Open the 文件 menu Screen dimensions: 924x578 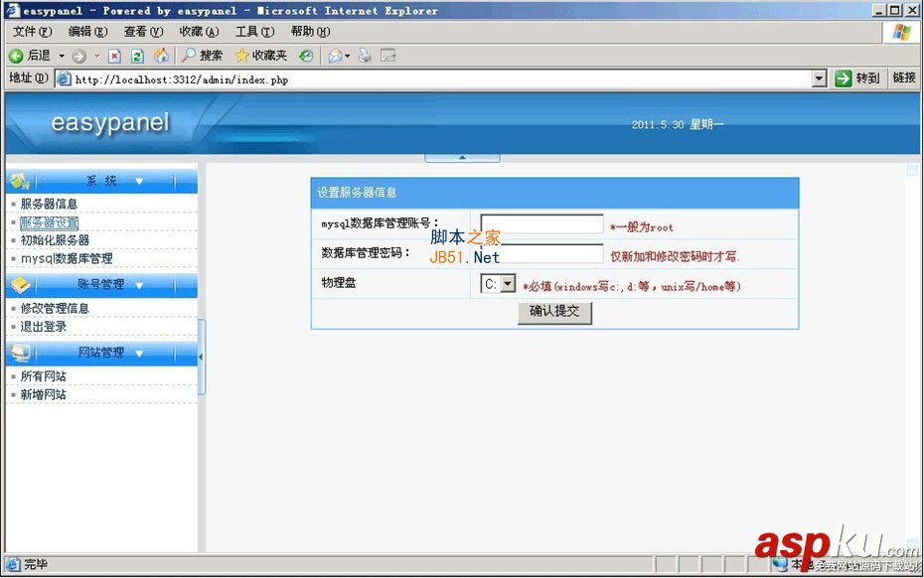pos(30,31)
